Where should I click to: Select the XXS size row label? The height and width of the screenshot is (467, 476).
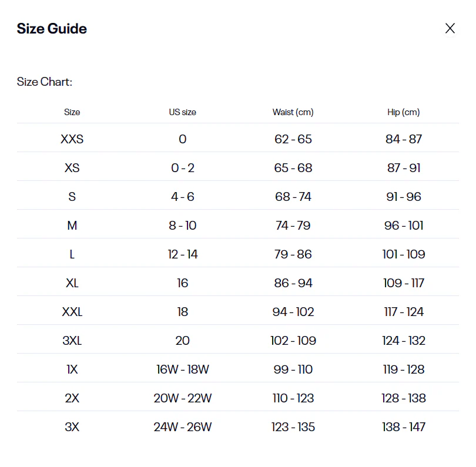coord(72,139)
